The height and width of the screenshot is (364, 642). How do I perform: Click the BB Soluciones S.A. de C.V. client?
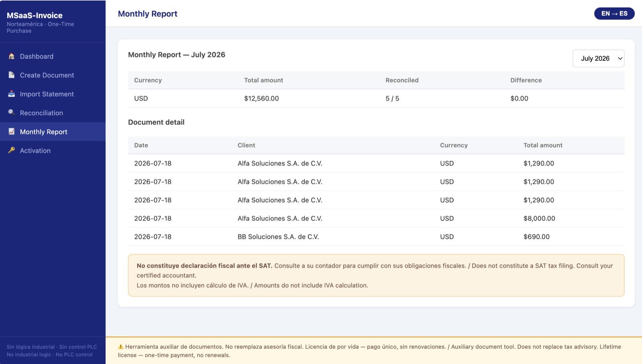(x=278, y=237)
